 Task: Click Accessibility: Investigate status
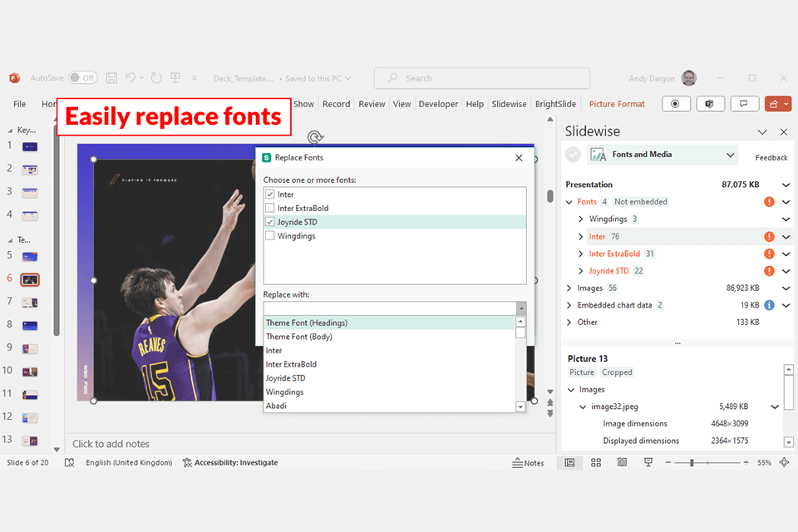[x=230, y=462]
